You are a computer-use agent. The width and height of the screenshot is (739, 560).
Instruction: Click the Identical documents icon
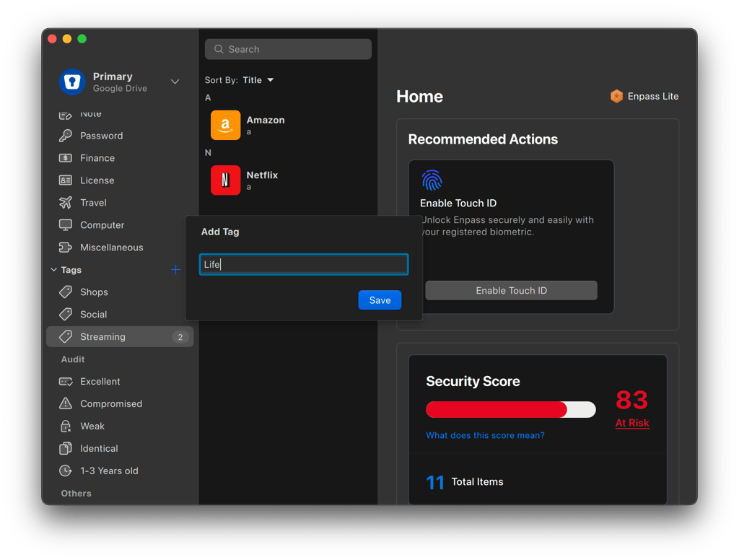pos(66,448)
